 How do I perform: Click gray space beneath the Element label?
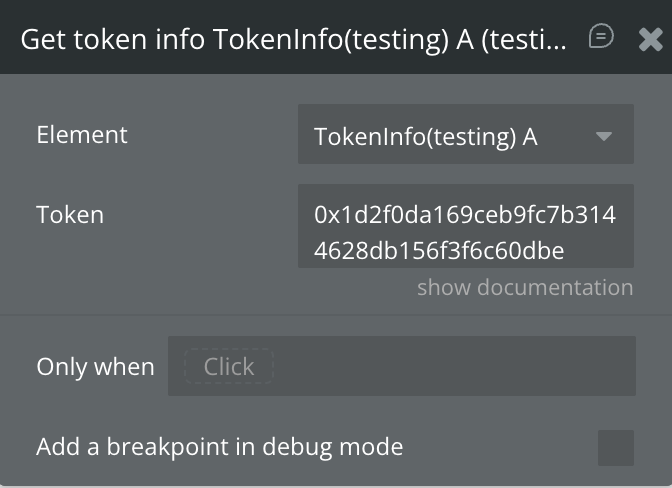(x=82, y=175)
